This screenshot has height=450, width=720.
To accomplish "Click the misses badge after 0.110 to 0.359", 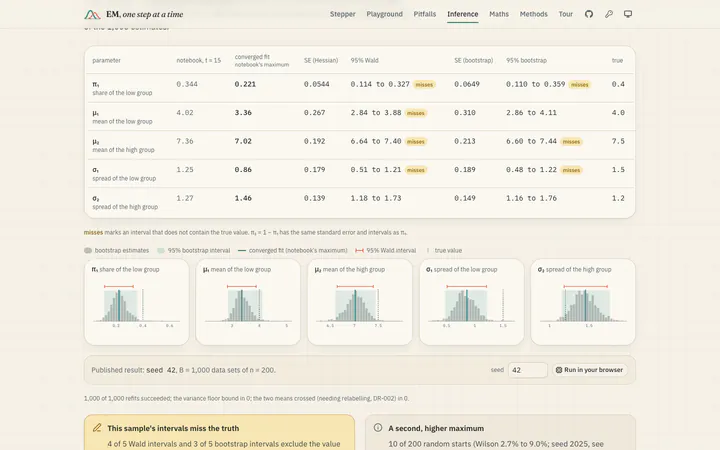I will (579, 84).
